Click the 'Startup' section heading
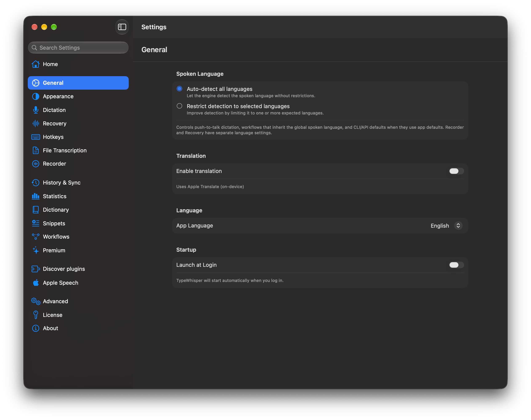 pos(186,250)
